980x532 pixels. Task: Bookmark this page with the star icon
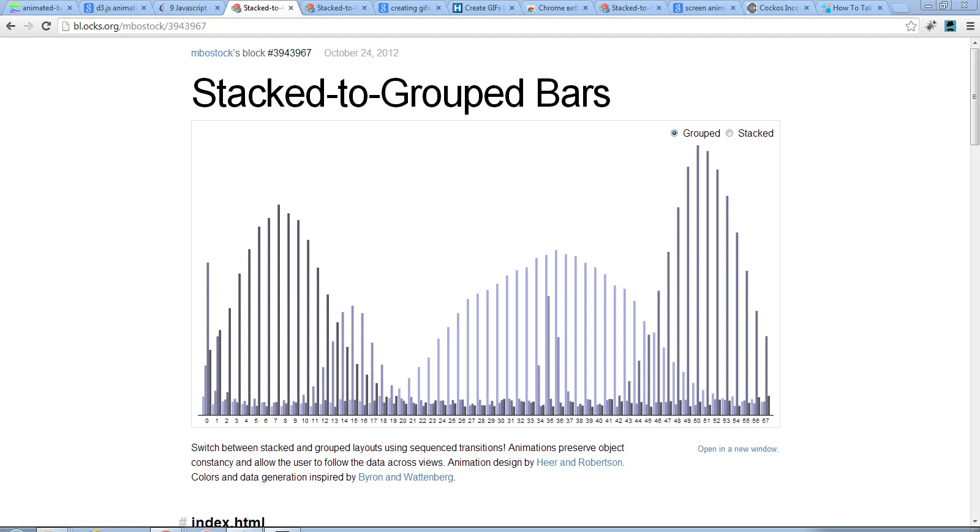pos(911,26)
